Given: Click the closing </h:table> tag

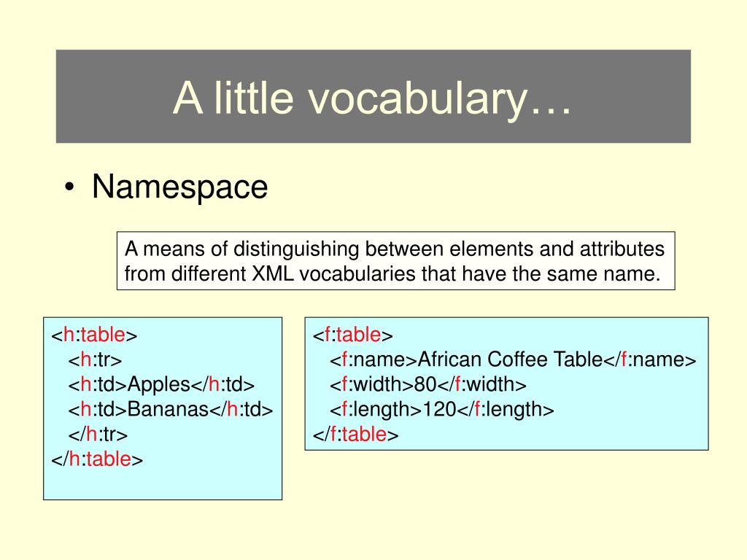Looking at the screenshot, I should [97, 459].
